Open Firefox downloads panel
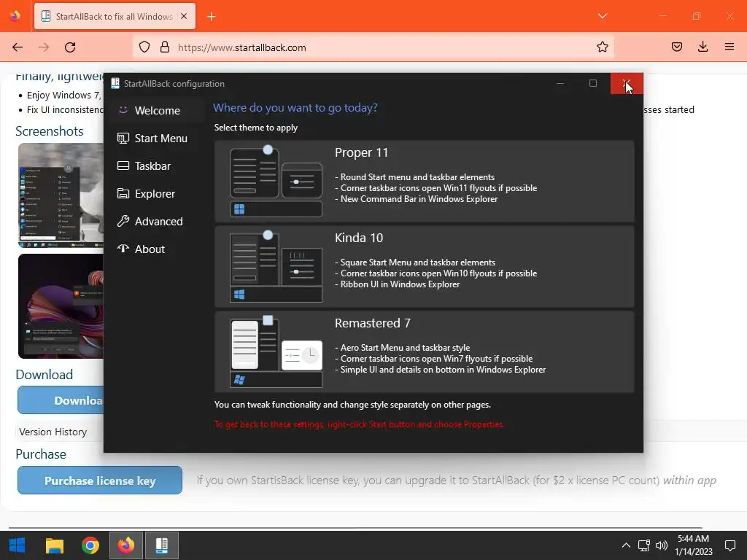This screenshot has width=747, height=560. click(703, 47)
